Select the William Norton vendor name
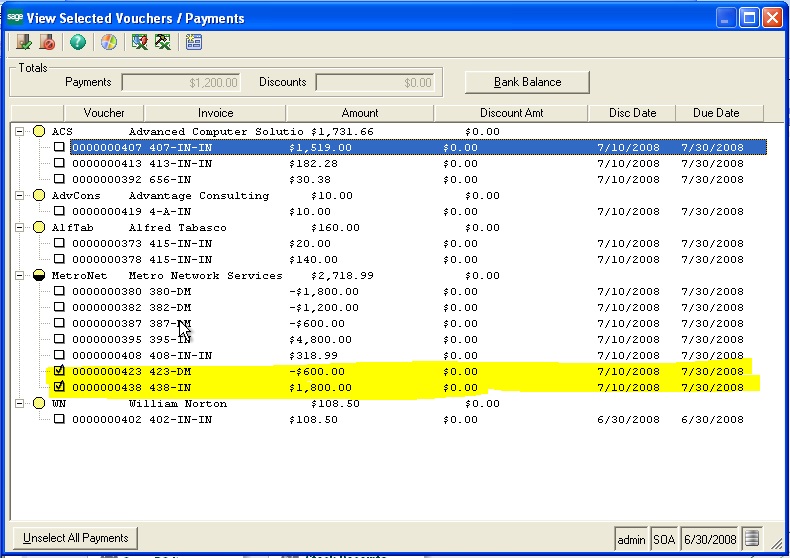The width and height of the screenshot is (790, 558). click(x=177, y=404)
